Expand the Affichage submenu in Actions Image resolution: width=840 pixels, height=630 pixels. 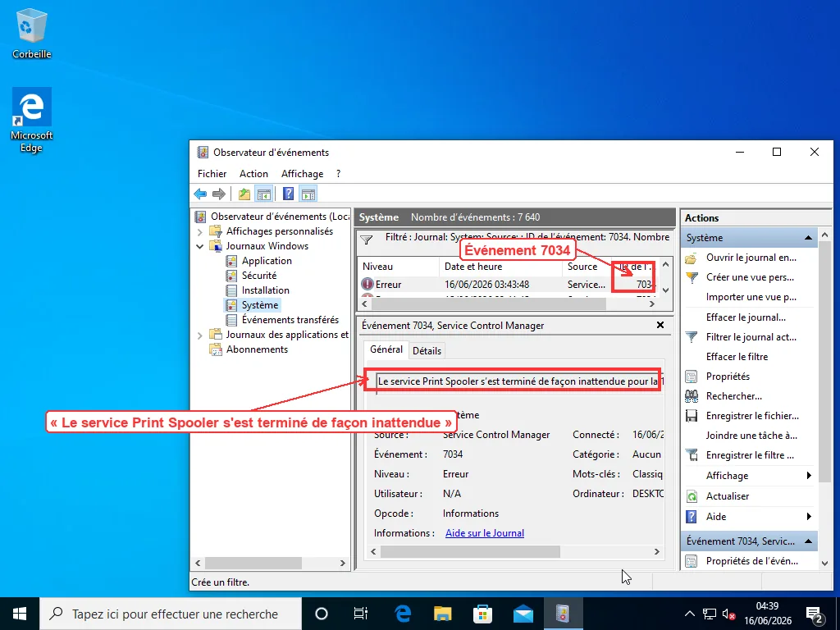(x=751, y=476)
